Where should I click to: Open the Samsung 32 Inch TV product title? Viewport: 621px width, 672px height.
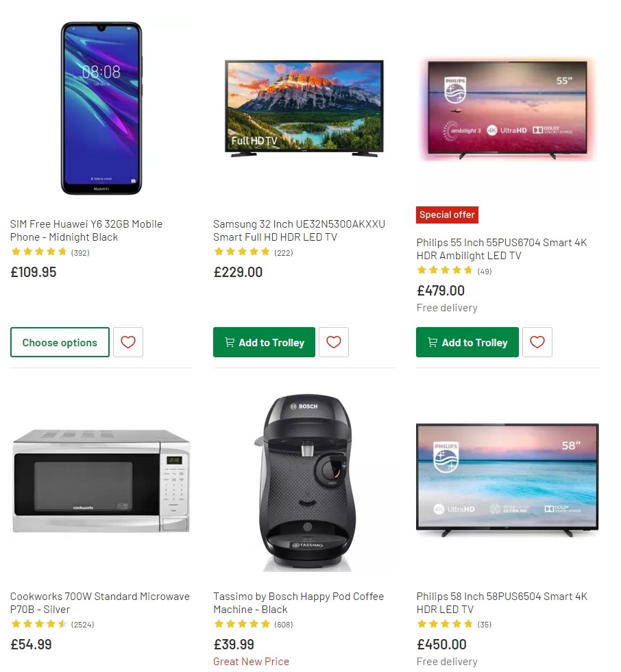[x=298, y=230]
